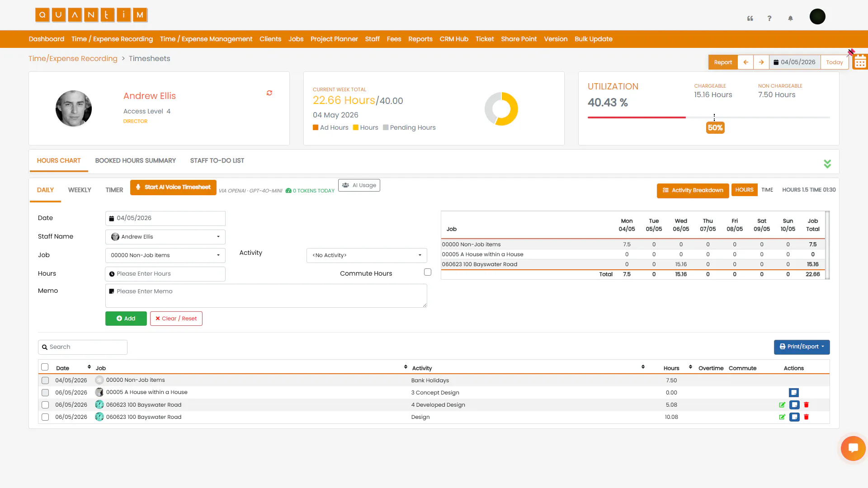Image resolution: width=868 pixels, height=488 pixels.
Task: Edit the Design 10.08 hours entry
Action: [x=782, y=417]
